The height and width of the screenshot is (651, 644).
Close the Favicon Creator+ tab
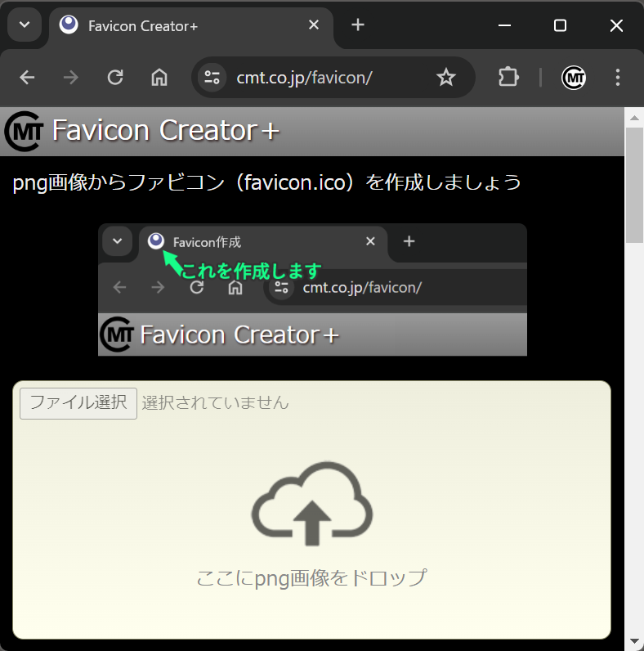tap(314, 25)
